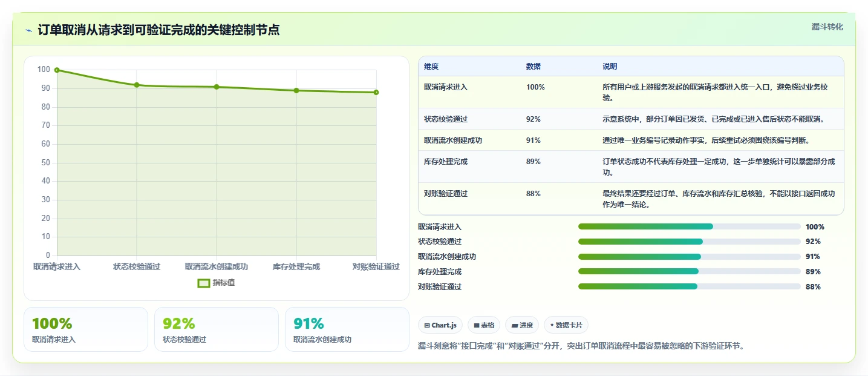
Task: Click the 89% value in the table
Action: pyautogui.click(x=534, y=161)
